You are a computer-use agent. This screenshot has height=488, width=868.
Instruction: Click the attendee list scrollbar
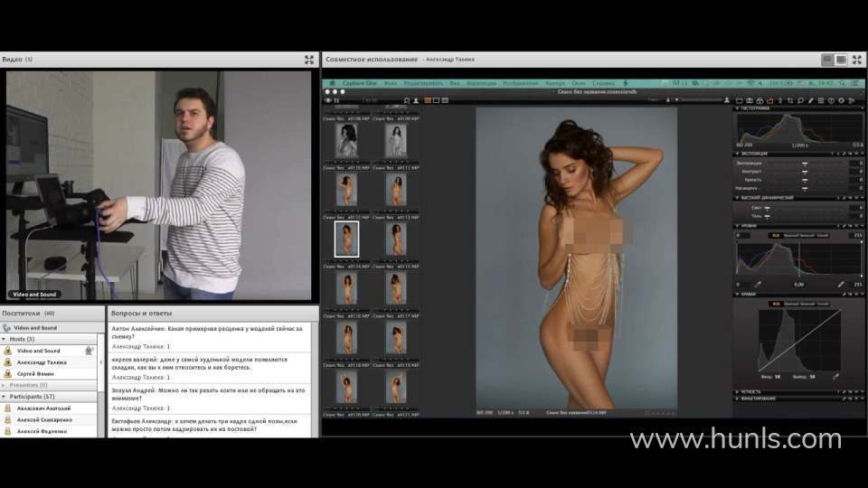tap(100, 386)
